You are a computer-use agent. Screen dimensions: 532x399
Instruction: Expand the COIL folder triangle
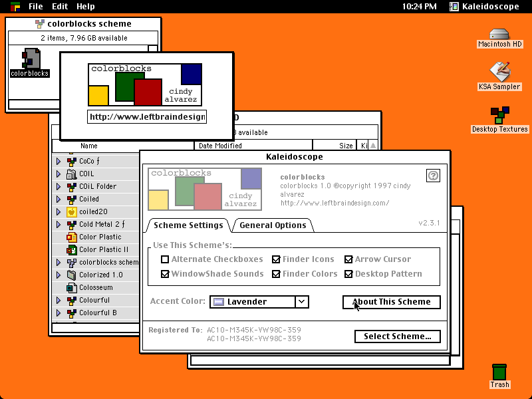coord(59,174)
